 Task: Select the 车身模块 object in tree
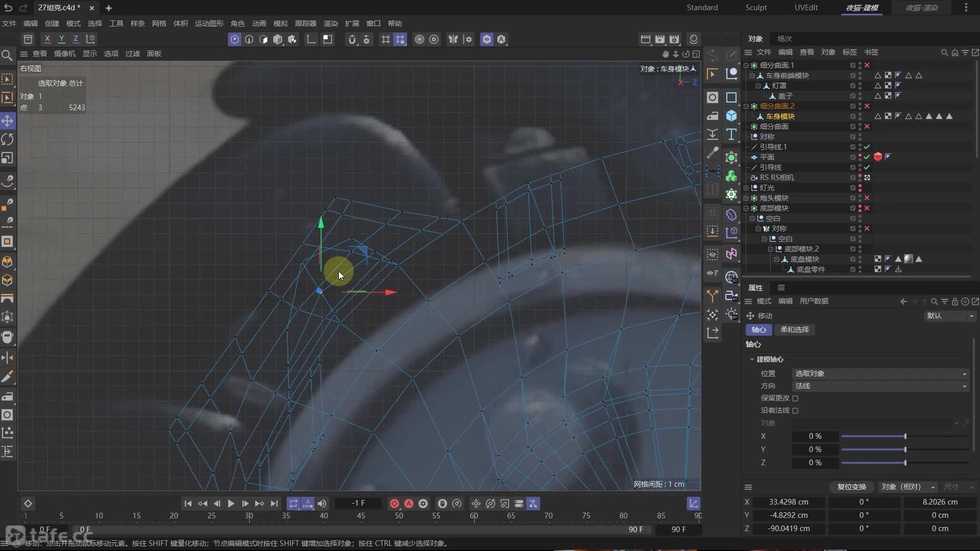pos(780,116)
